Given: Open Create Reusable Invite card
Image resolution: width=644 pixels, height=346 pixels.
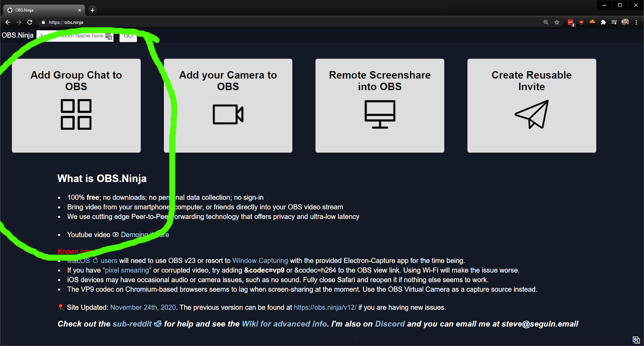Looking at the screenshot, I should [532, 106].
